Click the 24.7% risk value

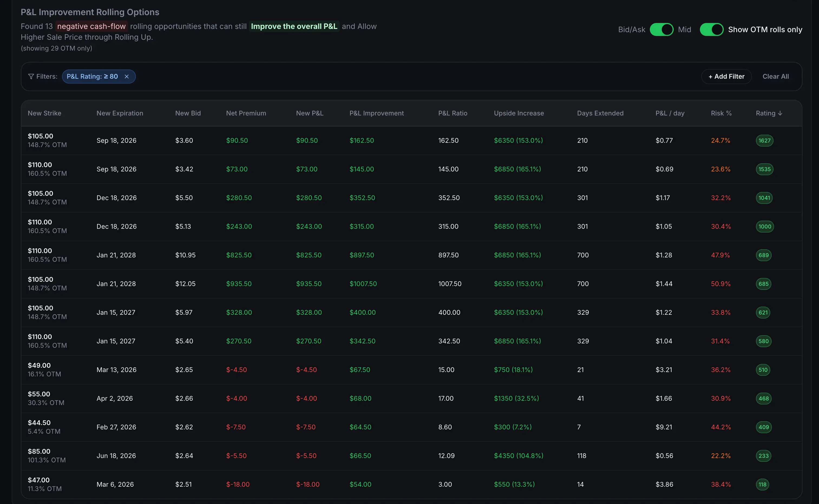(x=720, y=141)
